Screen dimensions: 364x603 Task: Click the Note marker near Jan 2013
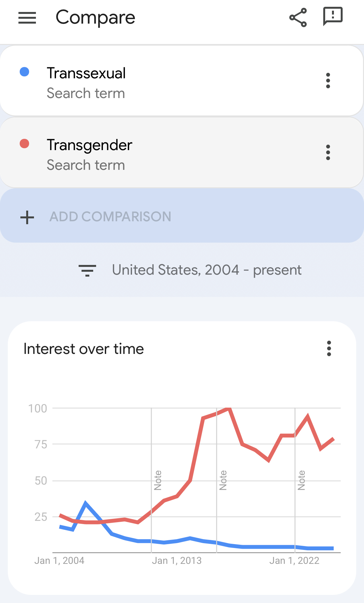coord(158,480)
